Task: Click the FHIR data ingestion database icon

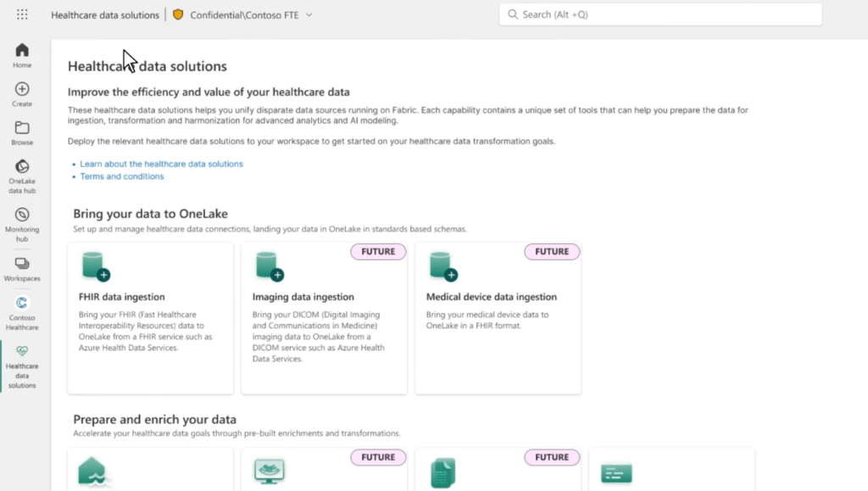Action: pyautogui.click(x=93, y=265)
